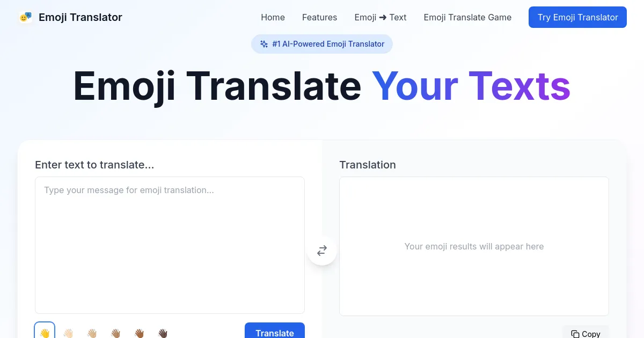The height and width of the screenshot is (338, 644).
Task: Select the medium-dark skin tone hand emoji
Action: 139,332
